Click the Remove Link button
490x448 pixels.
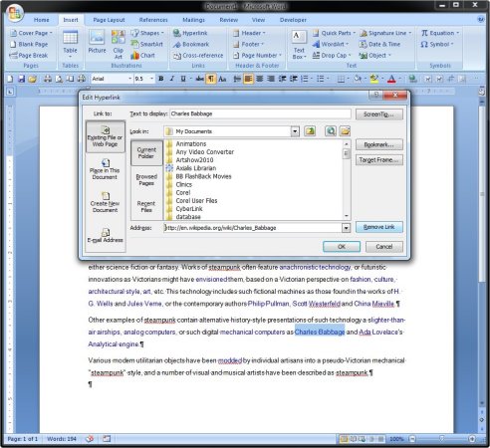pos(379,227)
